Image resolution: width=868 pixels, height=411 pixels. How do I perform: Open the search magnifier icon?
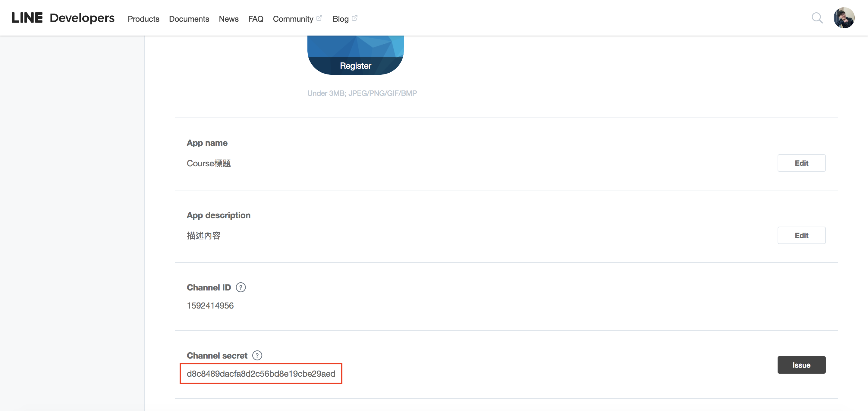(x=817, y=18)
